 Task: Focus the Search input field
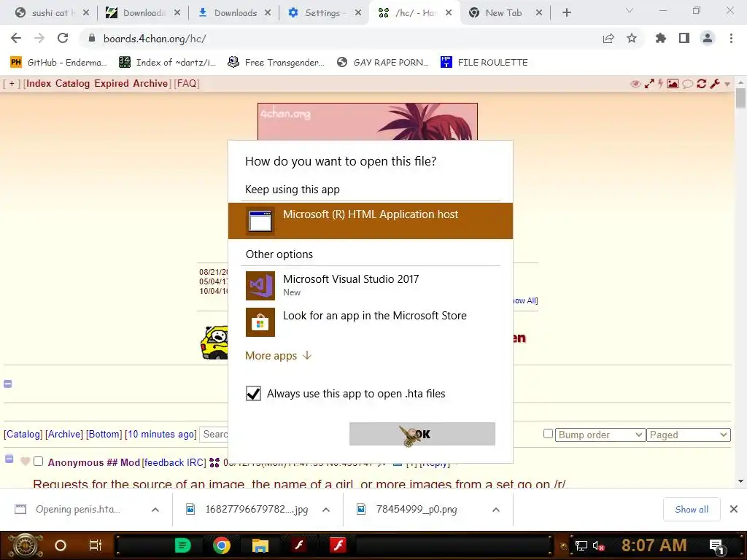[x=214, y=435]
